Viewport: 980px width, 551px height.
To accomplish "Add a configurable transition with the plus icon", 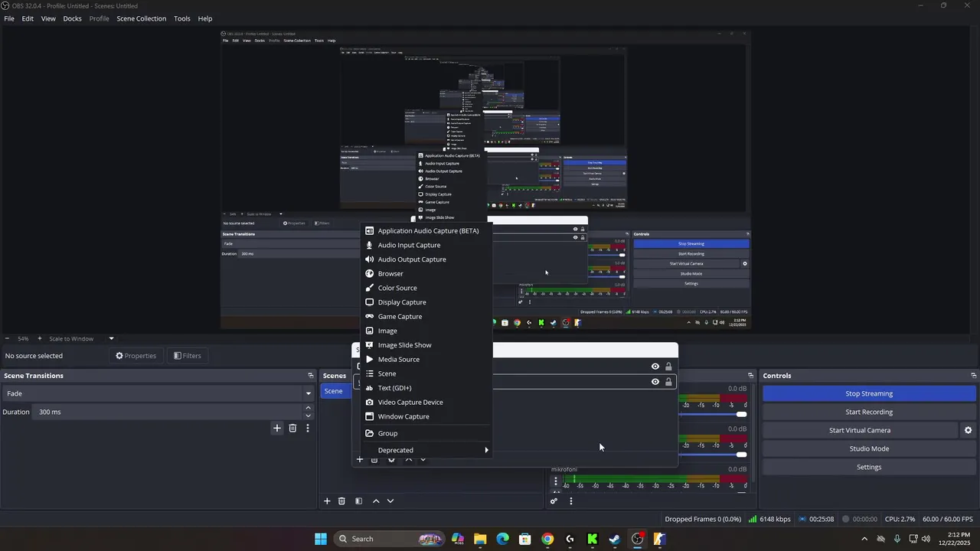I will pyautogui.click(x=277, y=429).
